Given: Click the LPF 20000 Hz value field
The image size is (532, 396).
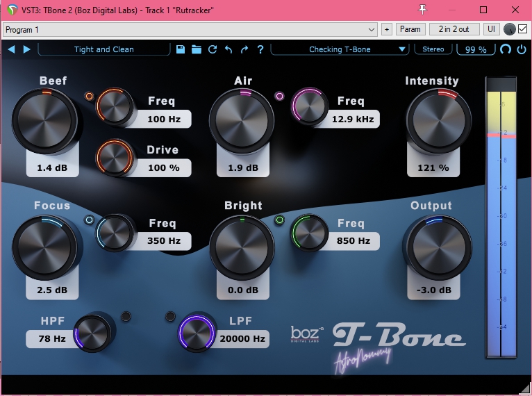Looking at the screenshot, I should (242, 339).
